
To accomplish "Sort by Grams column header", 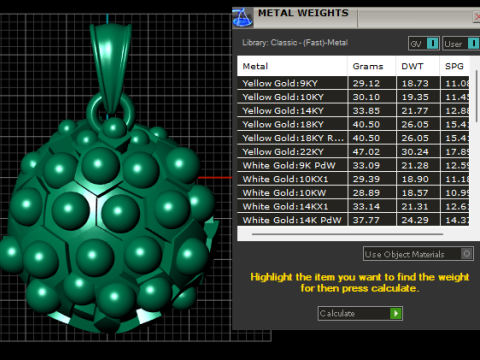I will pos(372,66).
